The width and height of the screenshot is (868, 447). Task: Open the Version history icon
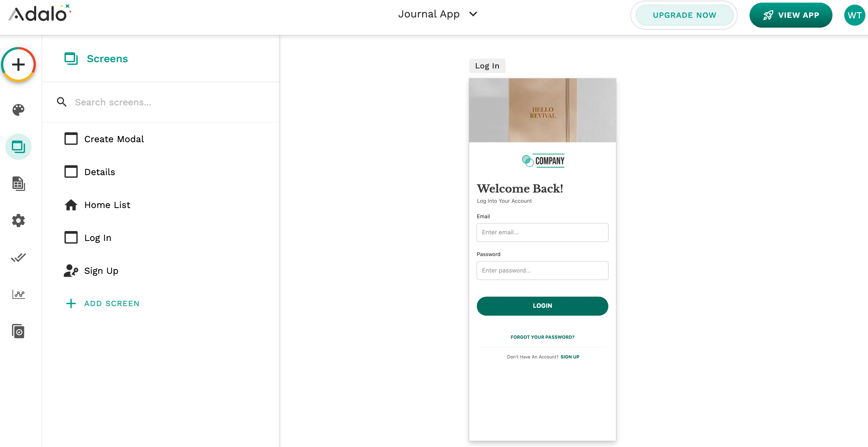point(18,331)
